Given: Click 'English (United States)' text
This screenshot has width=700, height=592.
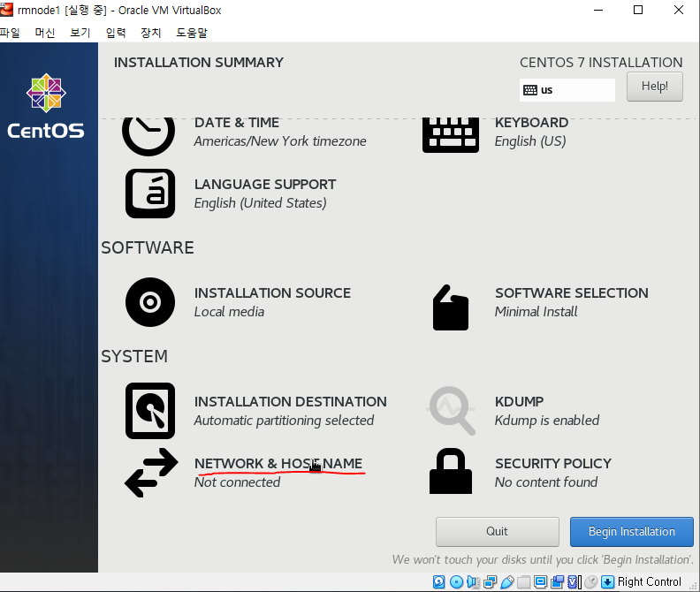Looking at the screenshot, I should (260, 203).
